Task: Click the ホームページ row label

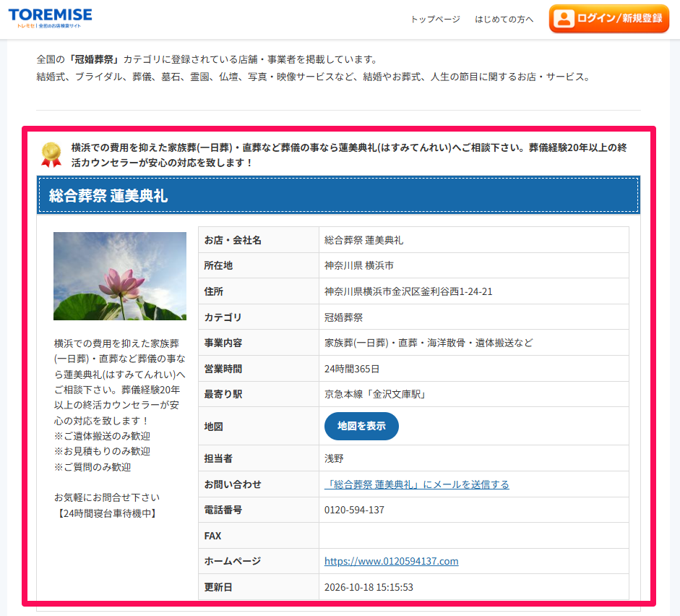Action: pyautogui.click(x=233, y=561)
